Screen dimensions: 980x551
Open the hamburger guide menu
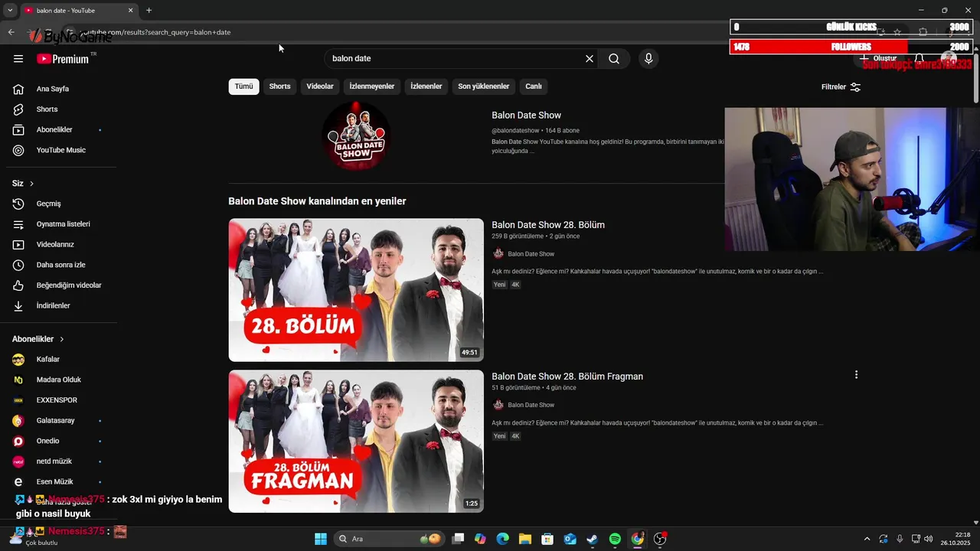pyautogui.click(x=18, y=58)
